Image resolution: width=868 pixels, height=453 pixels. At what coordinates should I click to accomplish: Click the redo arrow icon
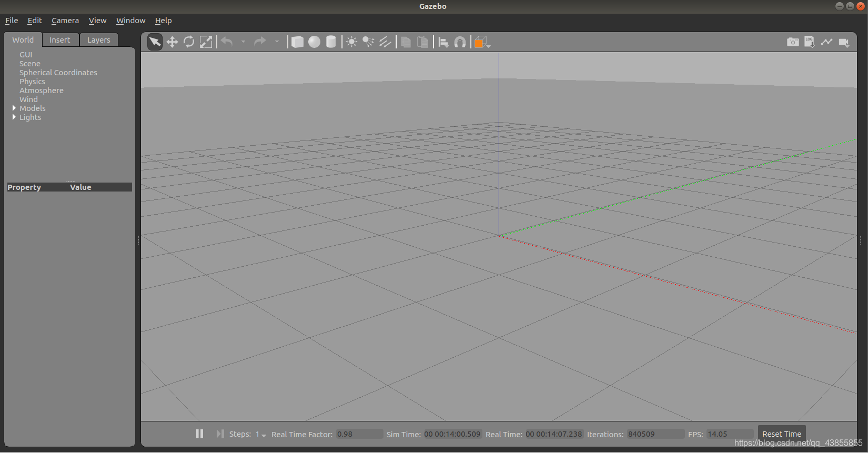[x=260, y=42]
